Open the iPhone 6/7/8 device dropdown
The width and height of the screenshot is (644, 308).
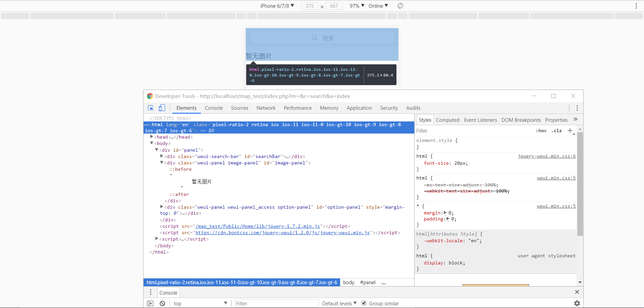[x=277, y=6]
